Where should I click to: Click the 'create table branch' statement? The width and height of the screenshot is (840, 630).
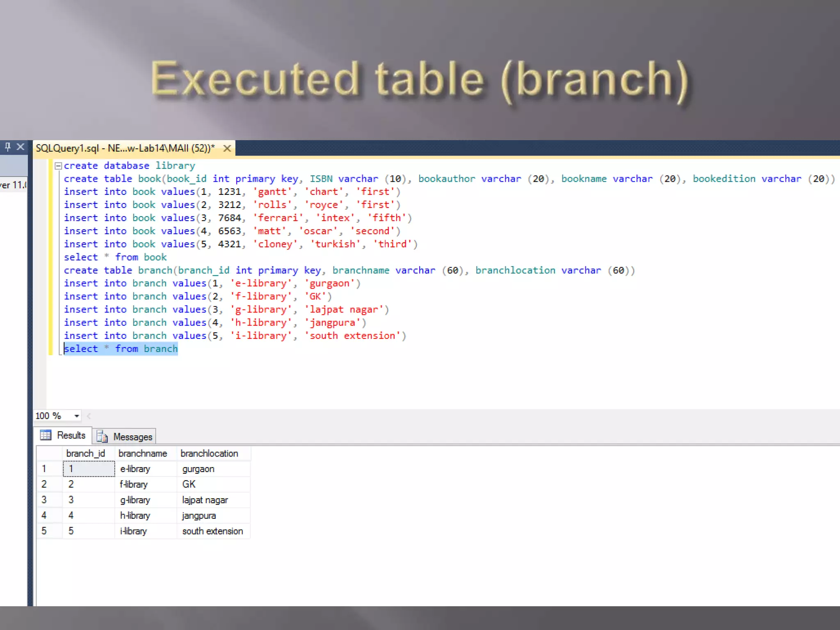tap(349, 270)
